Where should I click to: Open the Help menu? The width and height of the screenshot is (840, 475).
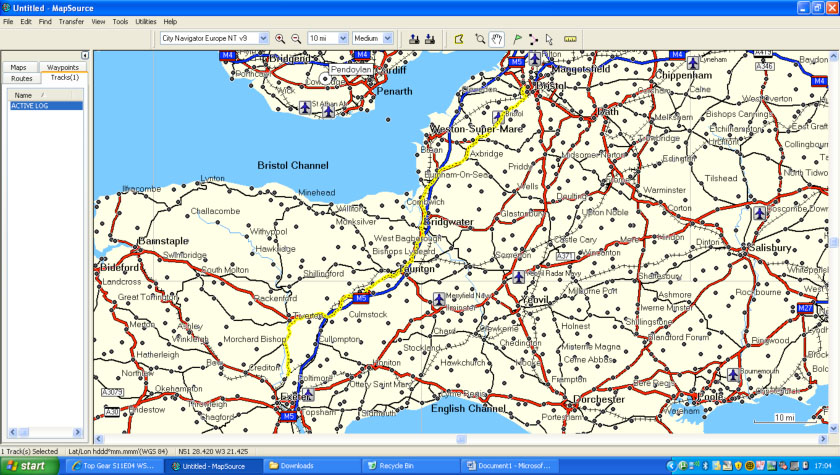coord(170,22)
